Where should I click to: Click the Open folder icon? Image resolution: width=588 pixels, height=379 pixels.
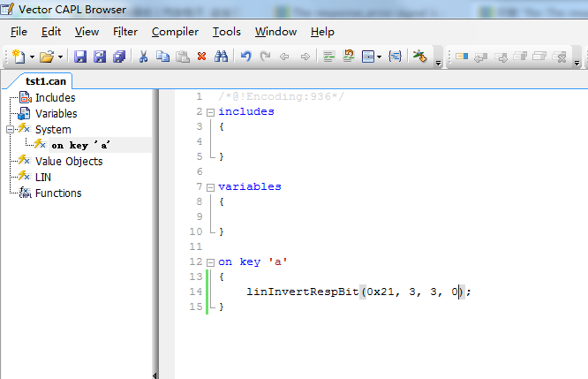tap(48, 57)
